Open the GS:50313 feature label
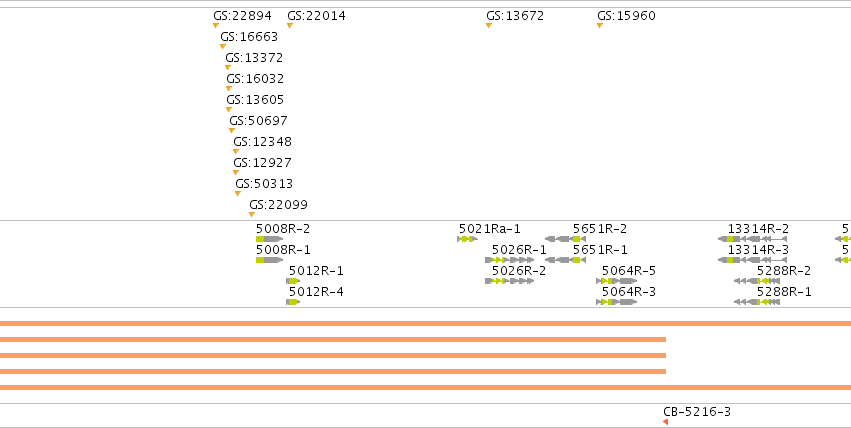 click(x=264, y=183)
